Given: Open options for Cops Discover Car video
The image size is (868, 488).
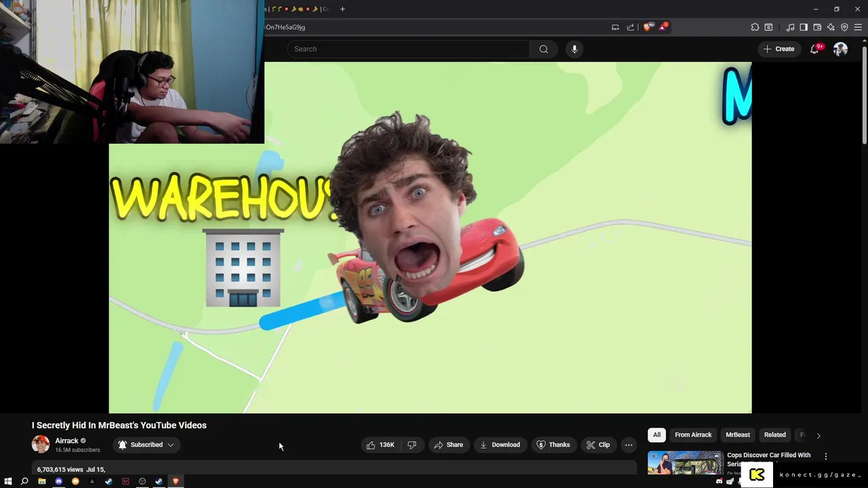Looking at the screenshot, I should point(825,456).
